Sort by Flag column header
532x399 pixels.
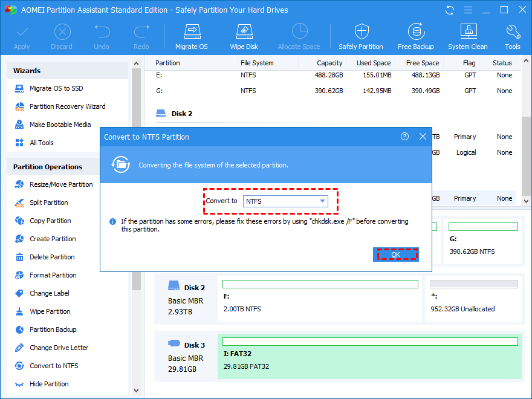coord(469,63)
